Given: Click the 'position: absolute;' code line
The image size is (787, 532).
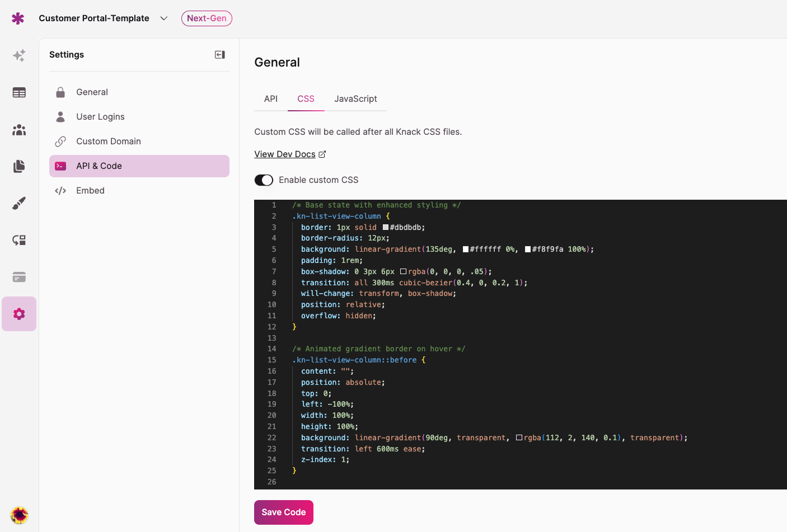Looking at the screenshot, I should 343,383.
